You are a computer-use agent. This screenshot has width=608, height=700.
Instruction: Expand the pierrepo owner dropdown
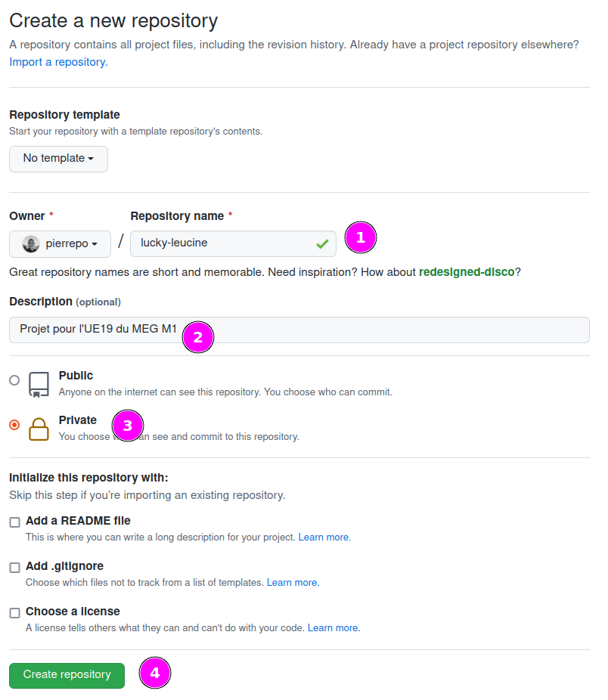[60, 244]
